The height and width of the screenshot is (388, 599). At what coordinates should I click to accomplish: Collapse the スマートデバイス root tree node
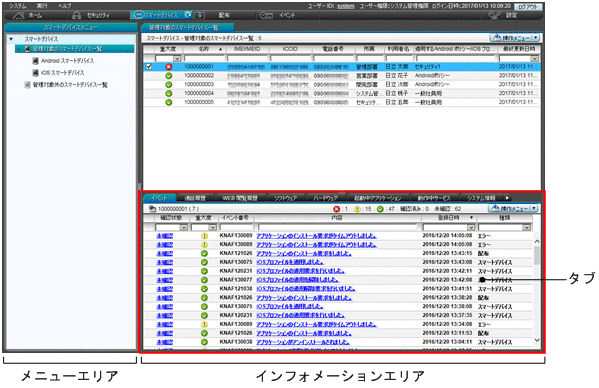tap(11, 39)
